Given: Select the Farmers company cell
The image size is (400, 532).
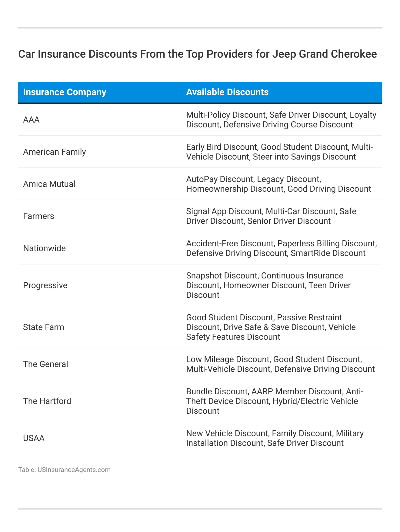Looking at the screenshot, I should 38,216.
